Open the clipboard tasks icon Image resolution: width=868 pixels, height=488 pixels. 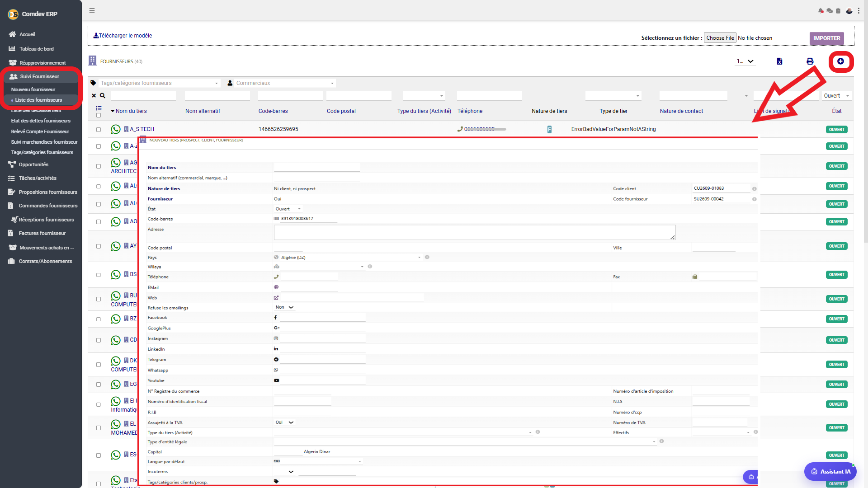coord(838,11)
